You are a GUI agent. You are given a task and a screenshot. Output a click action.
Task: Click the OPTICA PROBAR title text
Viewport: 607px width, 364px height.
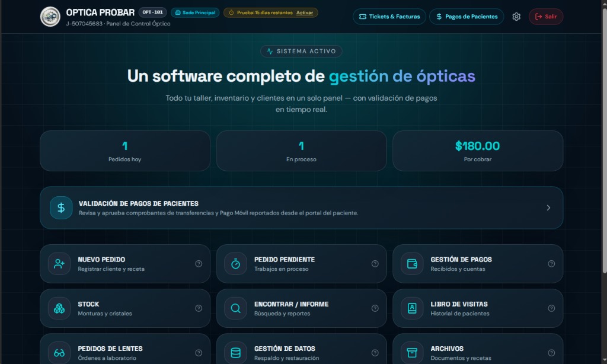[x=100, y=13]
